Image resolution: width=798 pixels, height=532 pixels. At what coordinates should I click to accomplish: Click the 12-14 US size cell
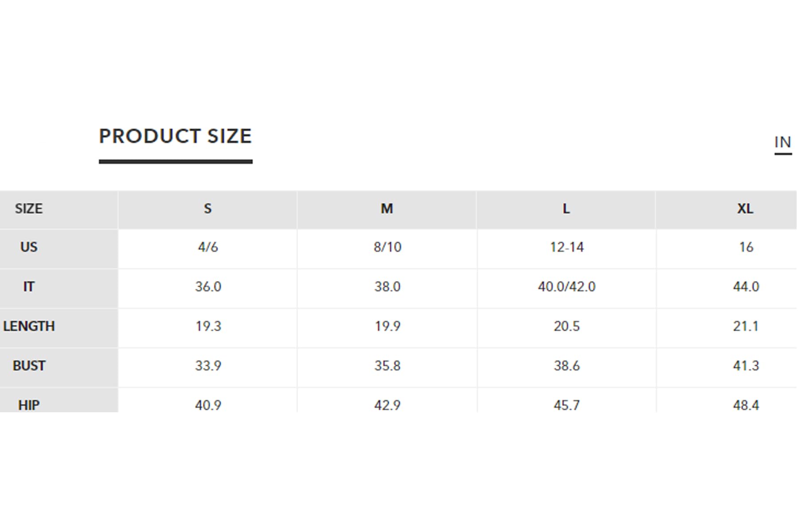567,247
